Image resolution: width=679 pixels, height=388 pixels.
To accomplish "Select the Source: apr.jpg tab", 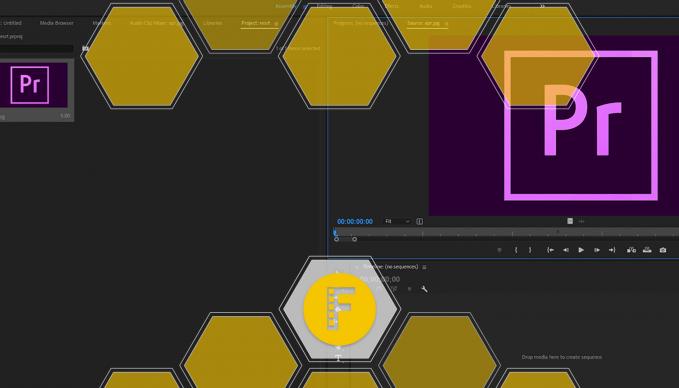I will click(423, 23).
